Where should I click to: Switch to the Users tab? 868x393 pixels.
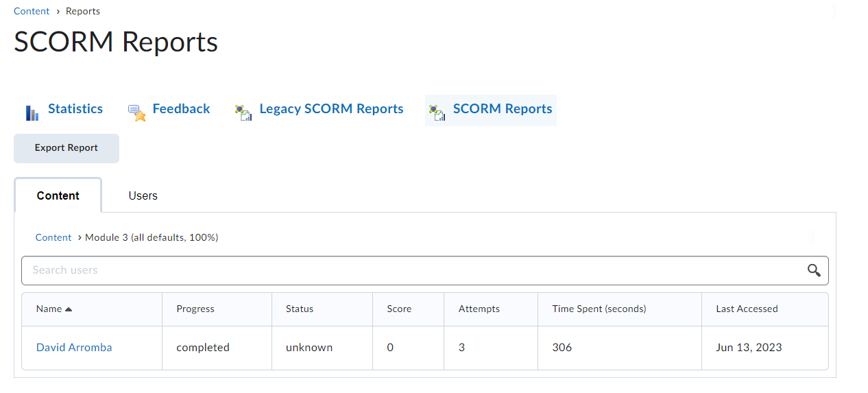click(x=143, y=195)
